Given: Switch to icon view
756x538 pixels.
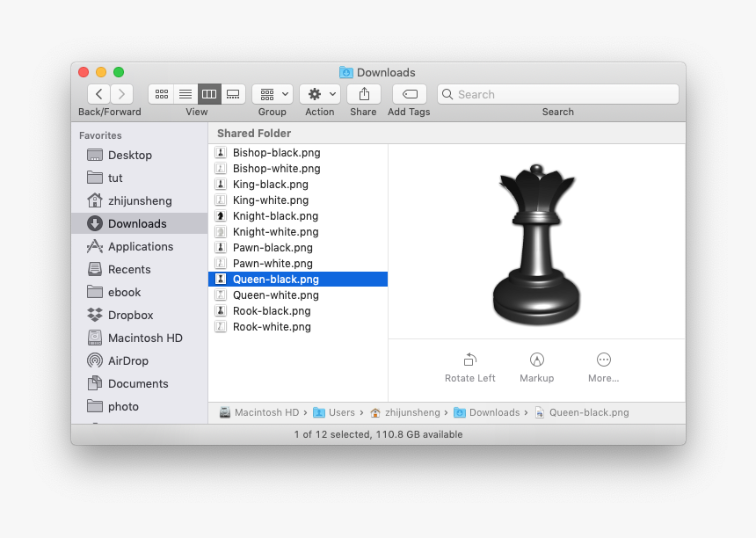Looking at the screenshot, I should (161, 94).
